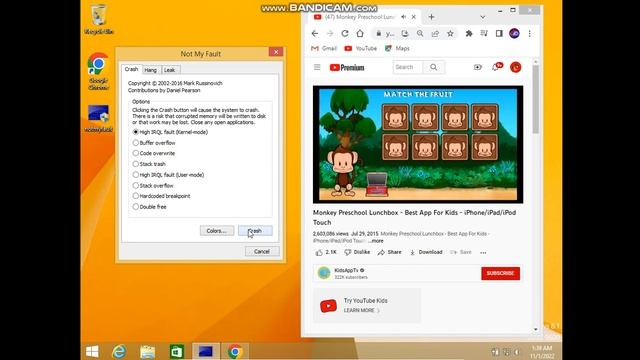This screenshot has width=640, height=360.
Task: Select Stack trash option
Action: (149, 164)
